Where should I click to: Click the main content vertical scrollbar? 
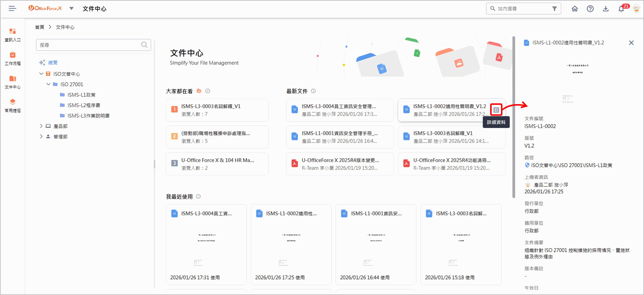pyautogui.click(x=514, y=118)
